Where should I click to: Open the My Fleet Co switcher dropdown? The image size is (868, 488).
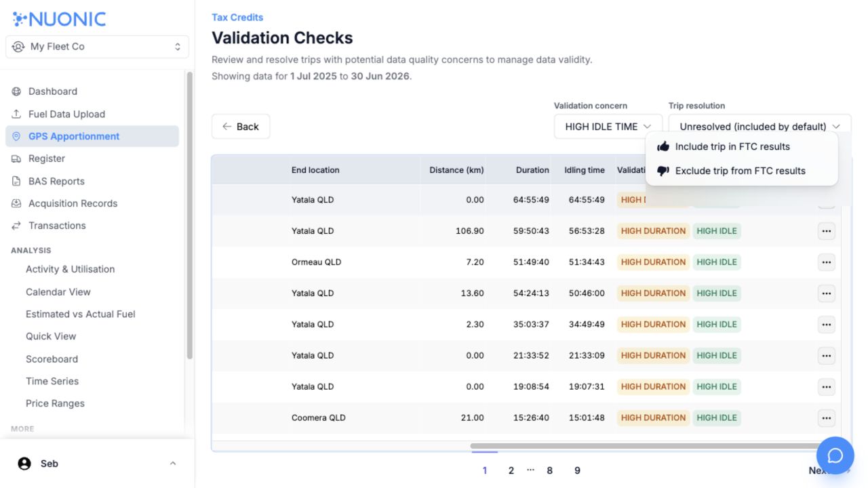click(97, 47)
